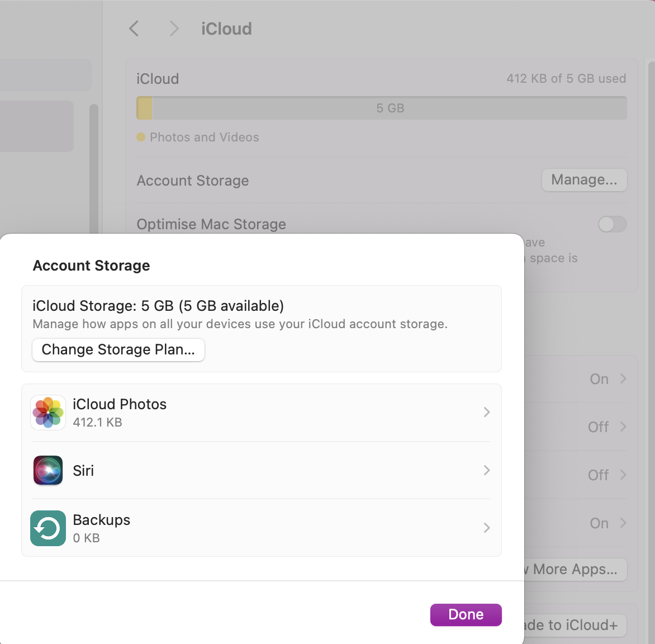This screenshot has width=655, height=644.
Task: Click the iCloud page title in header
Action: click(226, 29)
